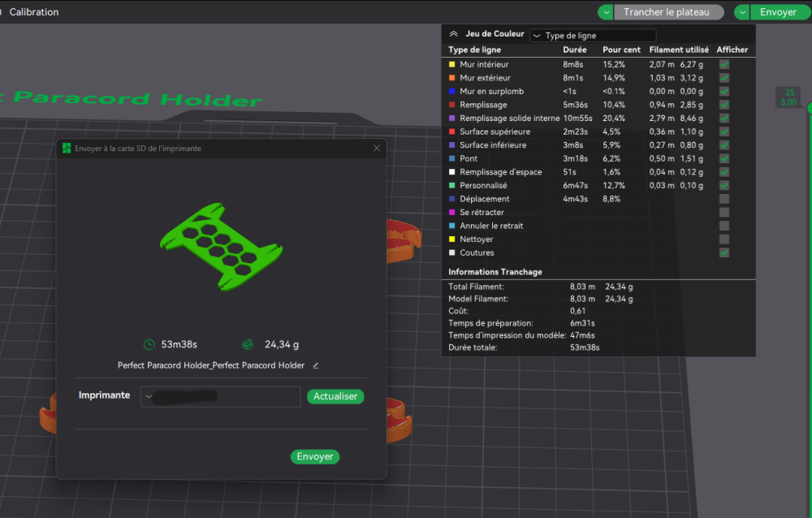Click the clock icon beside 53m38s in the dialog
812x518 pixels.
149,344
